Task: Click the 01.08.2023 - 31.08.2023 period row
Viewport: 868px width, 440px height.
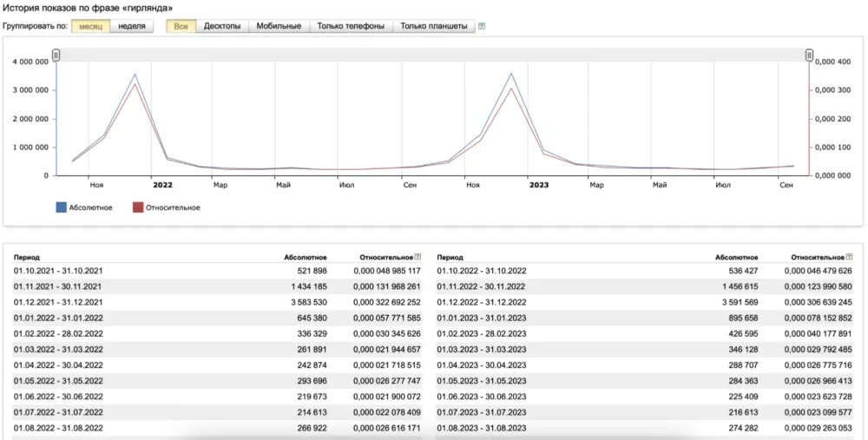Action: pyautogui.click(x=481, y=428)
